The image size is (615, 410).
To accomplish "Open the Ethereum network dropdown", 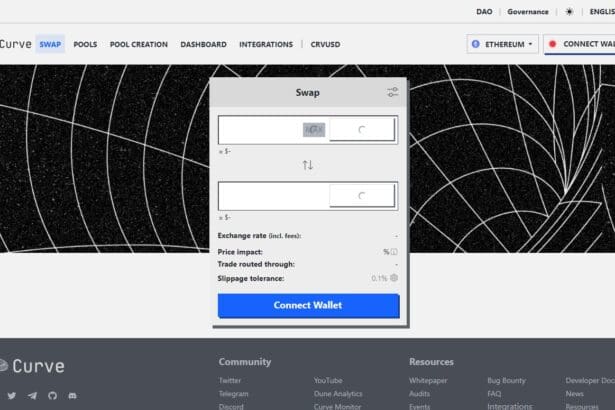I will coord(502,44).
